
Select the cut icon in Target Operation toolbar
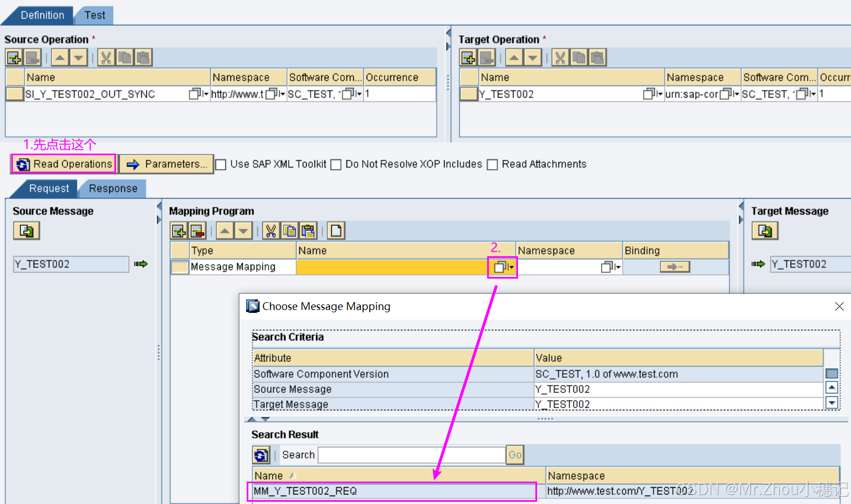coord(560,57)
